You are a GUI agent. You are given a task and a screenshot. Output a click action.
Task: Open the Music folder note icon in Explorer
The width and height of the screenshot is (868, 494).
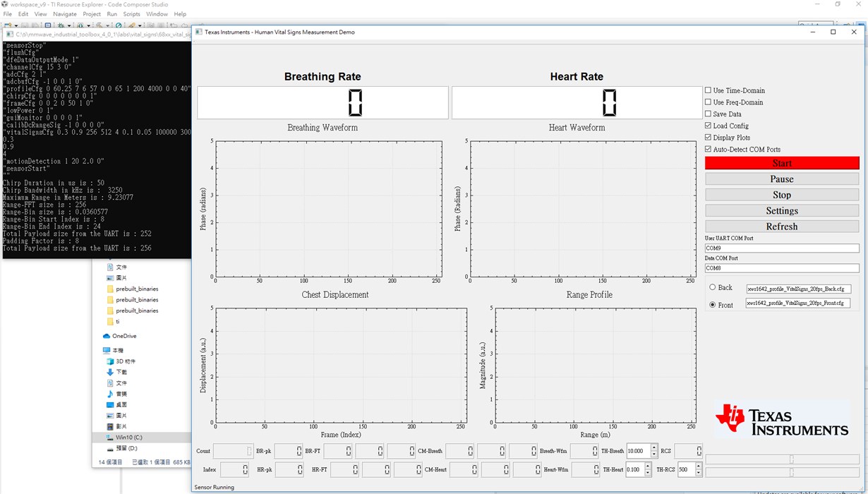click(109, 394)
